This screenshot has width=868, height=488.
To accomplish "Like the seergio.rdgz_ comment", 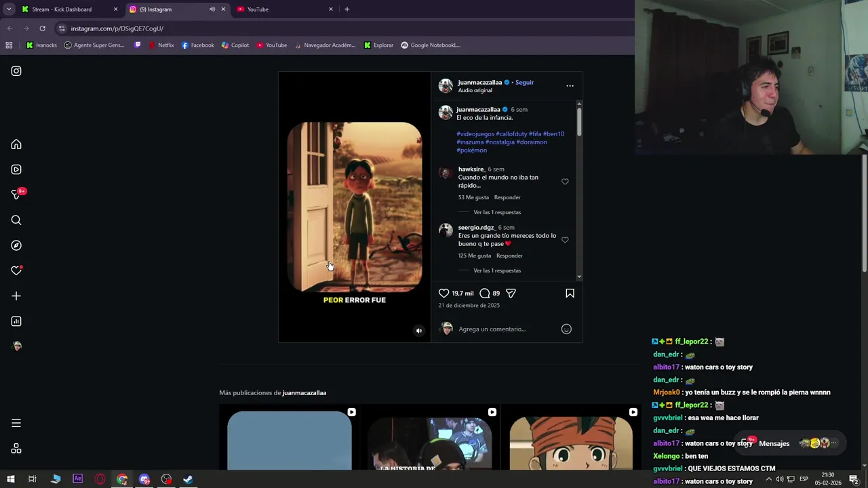I will 565,240.
